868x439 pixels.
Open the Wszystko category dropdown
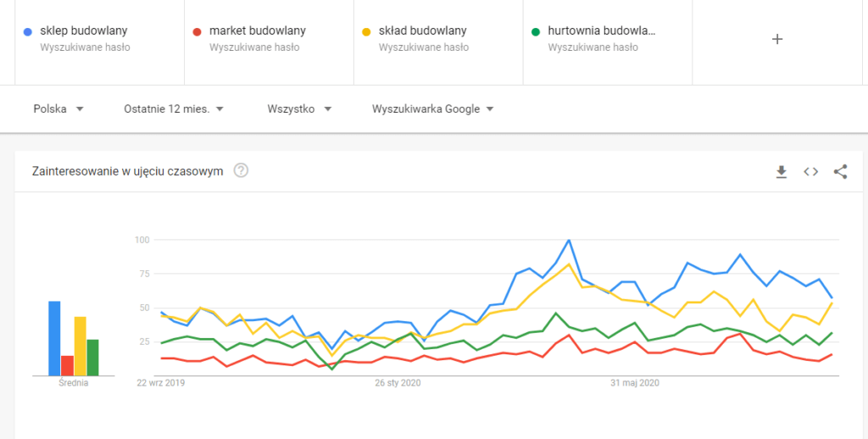[x=298, y=109]
